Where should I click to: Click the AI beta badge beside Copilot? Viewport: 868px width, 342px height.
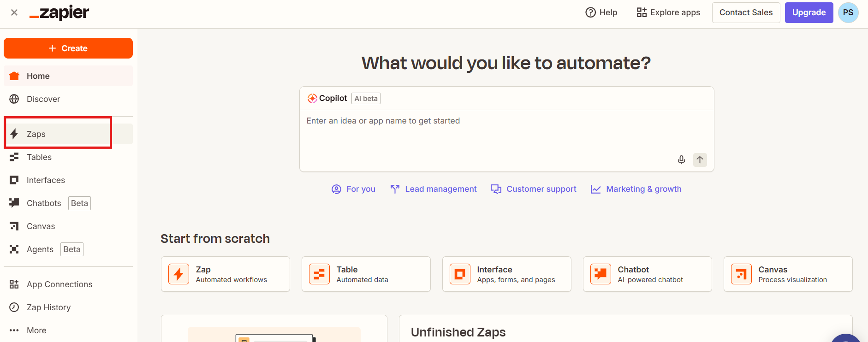pos(366,98)
